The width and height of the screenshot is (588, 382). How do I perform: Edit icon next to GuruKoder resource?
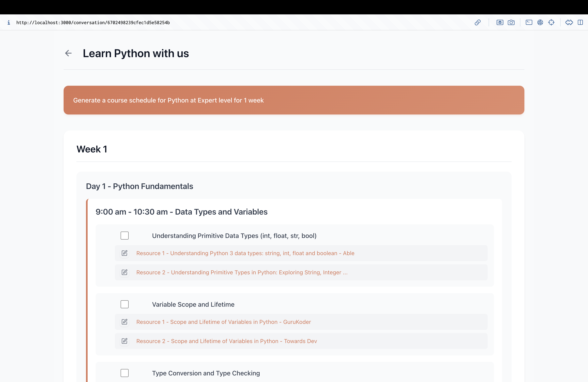tap(125, 322)
